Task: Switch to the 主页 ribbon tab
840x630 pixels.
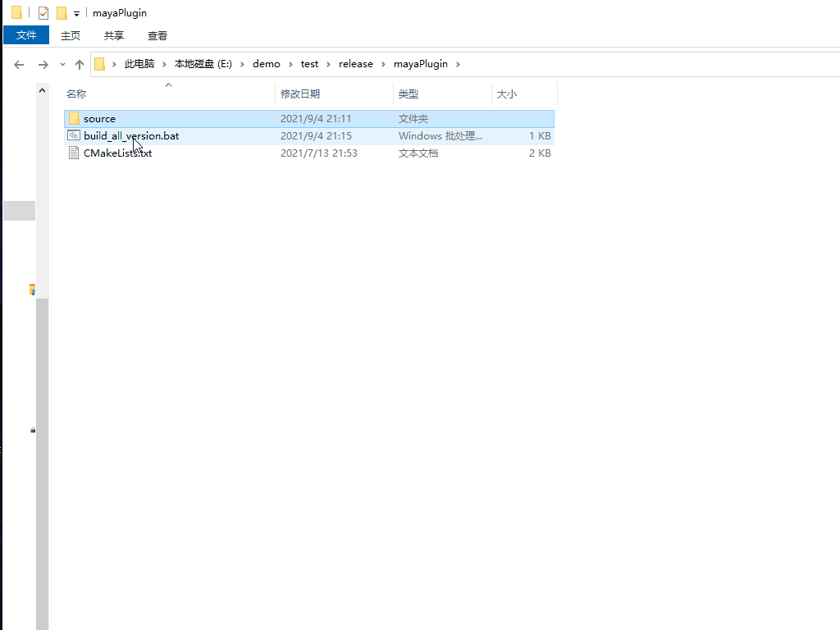Action: (71, 35)
